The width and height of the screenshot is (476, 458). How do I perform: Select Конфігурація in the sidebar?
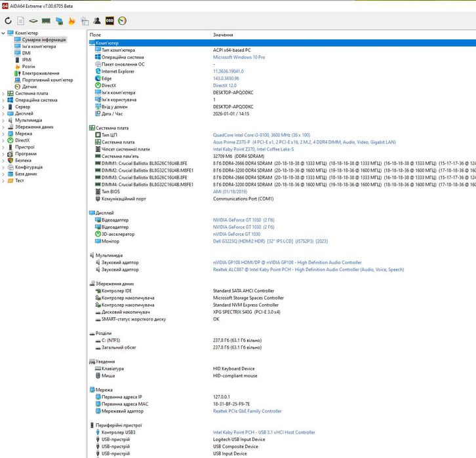(x=29, y=167)
